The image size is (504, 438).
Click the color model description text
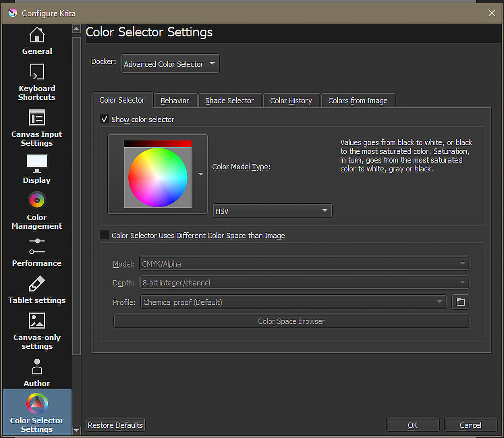click(406, 156)
